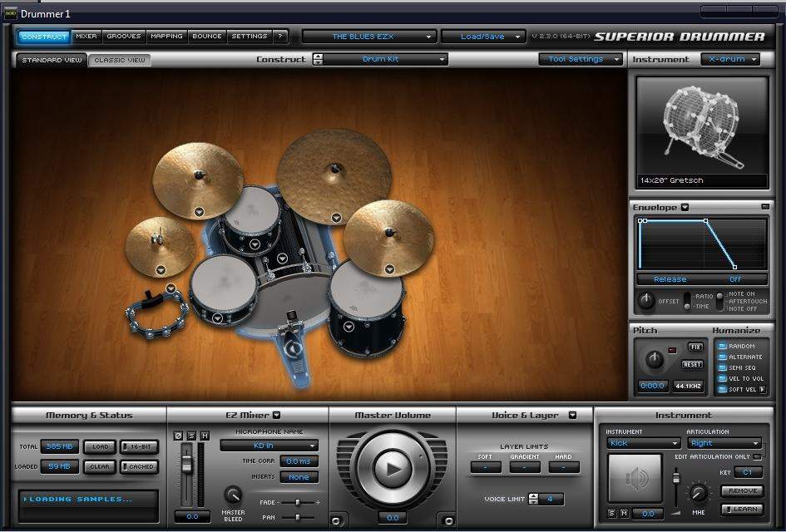Click the left screw icon under Master Volume
786x532 pixels.
(x=335, y=520)
